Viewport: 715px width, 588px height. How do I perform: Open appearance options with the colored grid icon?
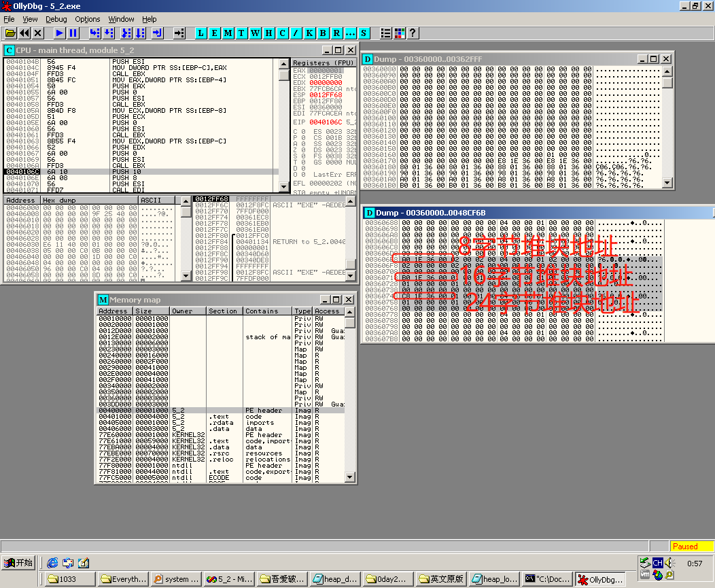[399, 33]
